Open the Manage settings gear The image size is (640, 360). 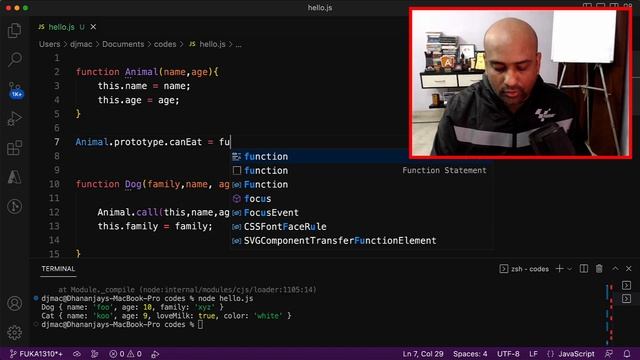(x=15, y=332)
